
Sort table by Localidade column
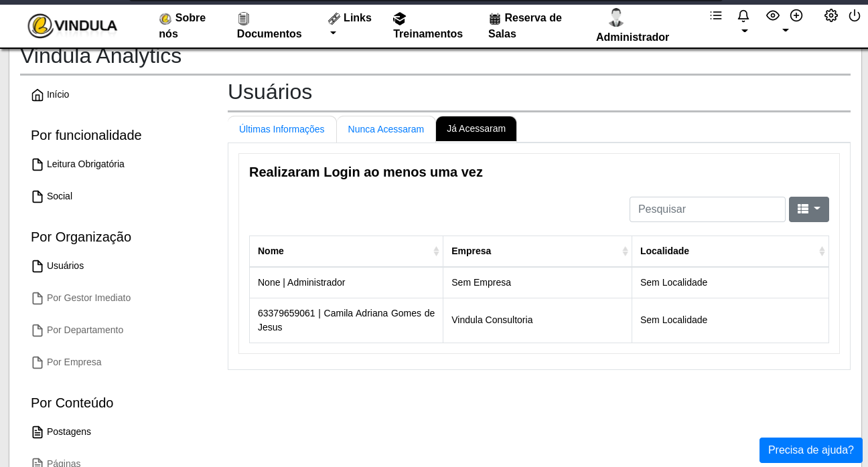(x=730, y=251)
